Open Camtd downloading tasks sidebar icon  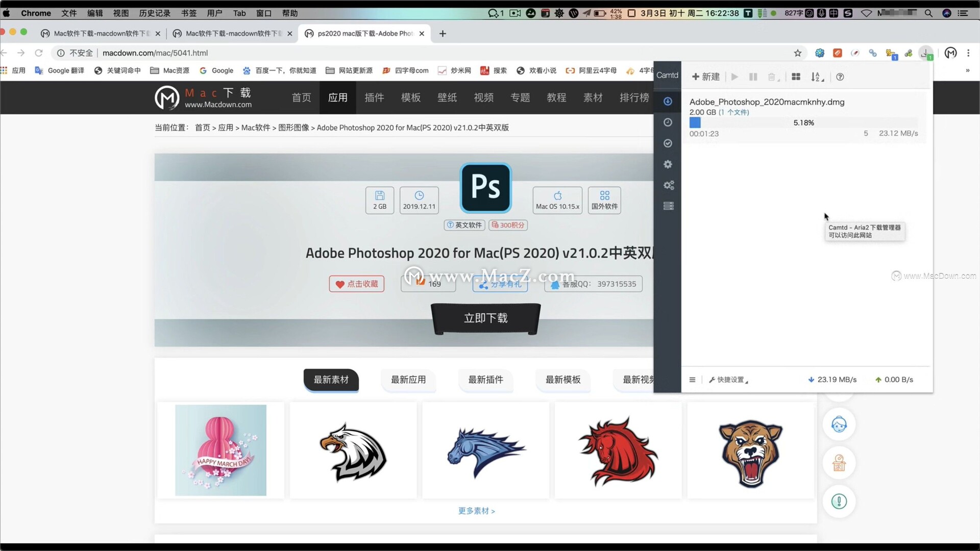click(x=668, y=102)
